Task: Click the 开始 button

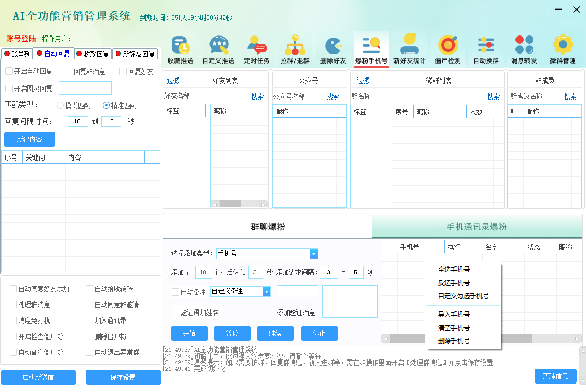Action: 189,333
